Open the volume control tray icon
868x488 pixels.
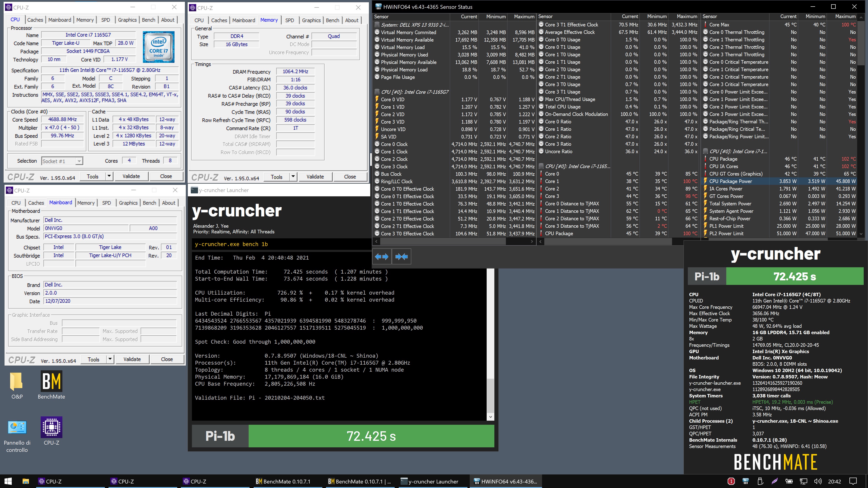pyautogui.click(x=818, y=481)
